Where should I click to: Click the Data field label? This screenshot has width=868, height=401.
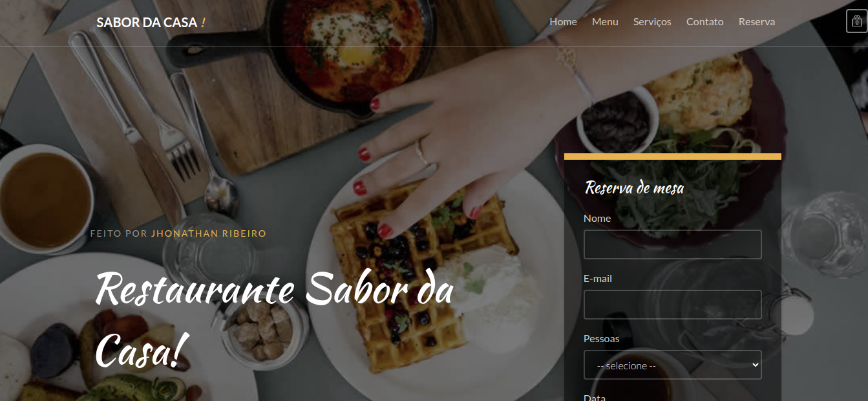595,396
